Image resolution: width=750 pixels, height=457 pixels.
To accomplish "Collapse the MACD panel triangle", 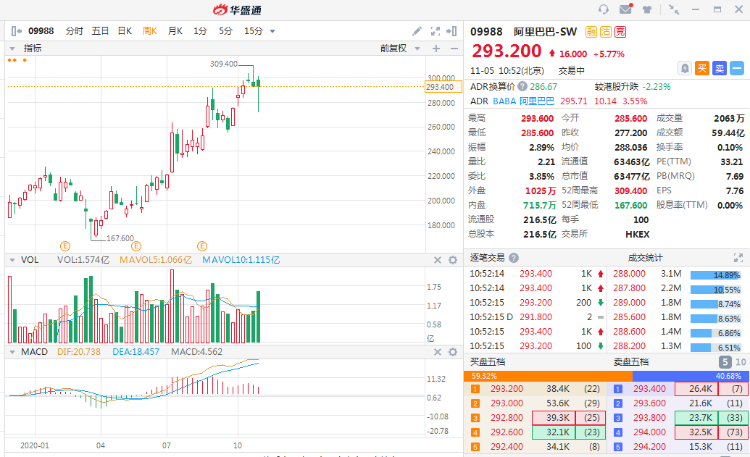I will tap(12, 352).
